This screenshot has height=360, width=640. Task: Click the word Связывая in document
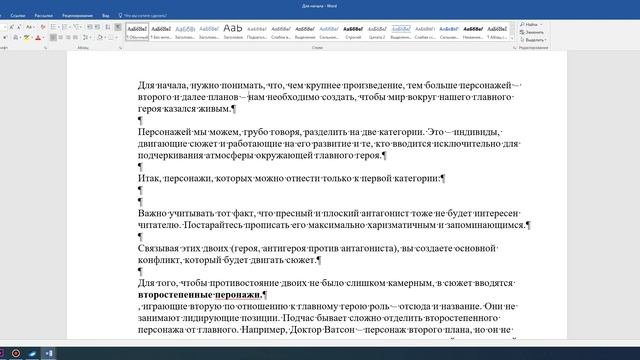(158, 248)
